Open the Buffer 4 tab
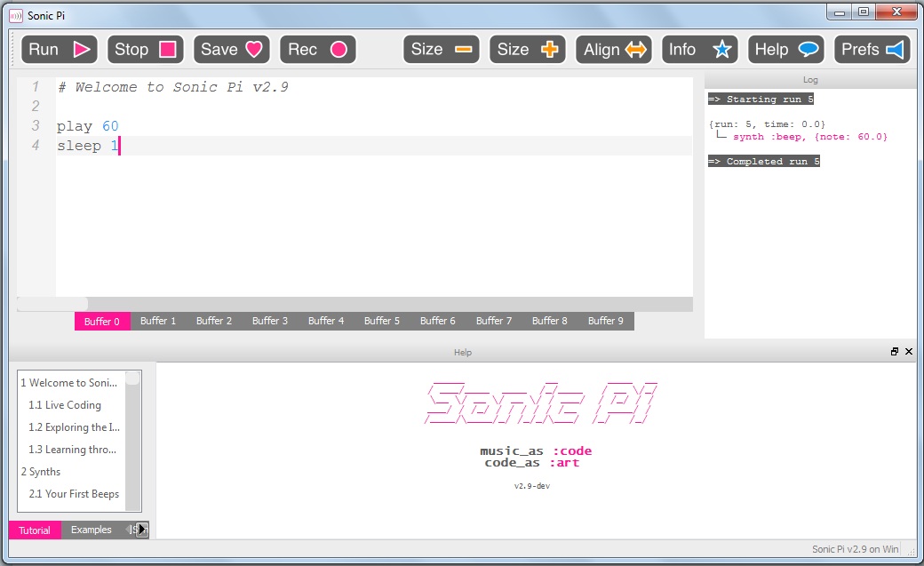This screenshot has width=924, height=566. (x=326, y=321)
